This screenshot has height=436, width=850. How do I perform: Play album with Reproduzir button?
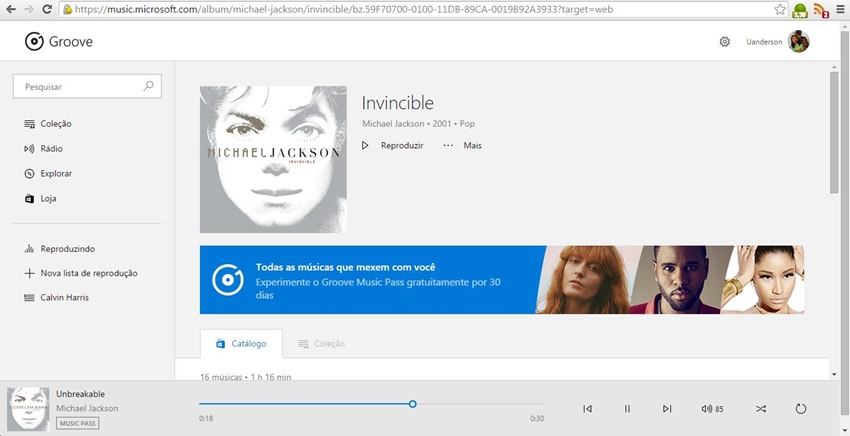392,145
